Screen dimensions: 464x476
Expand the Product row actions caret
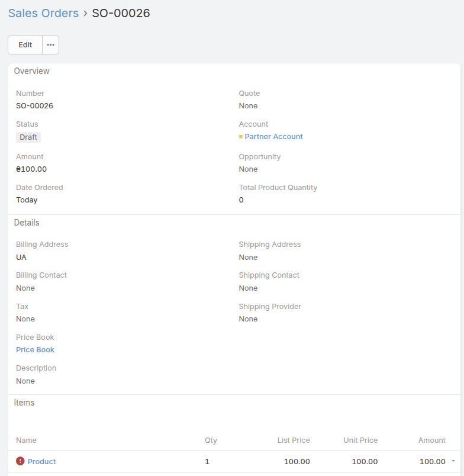tap(453, 461)
